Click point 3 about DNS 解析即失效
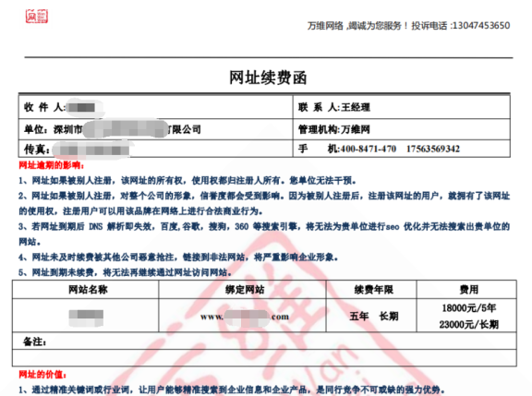This screenshot has width=532, height=396. (x=264, y=234)
